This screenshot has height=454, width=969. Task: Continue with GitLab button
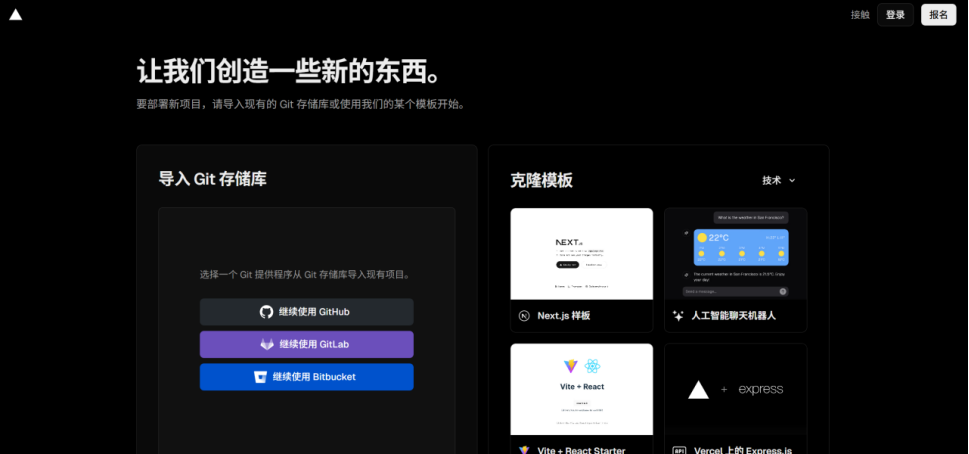pyautogui.click(x=307, y=344)
